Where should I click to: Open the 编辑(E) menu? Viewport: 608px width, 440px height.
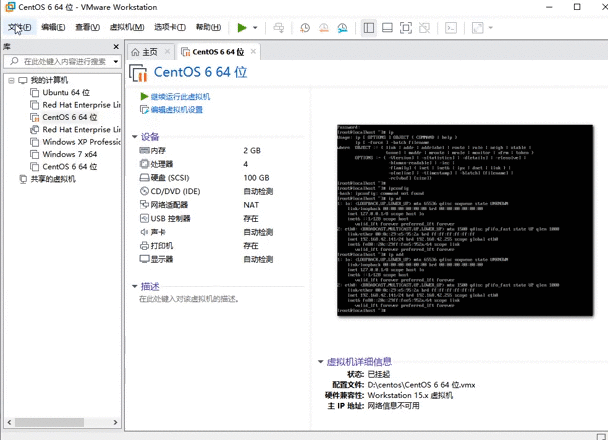(53, 27)
